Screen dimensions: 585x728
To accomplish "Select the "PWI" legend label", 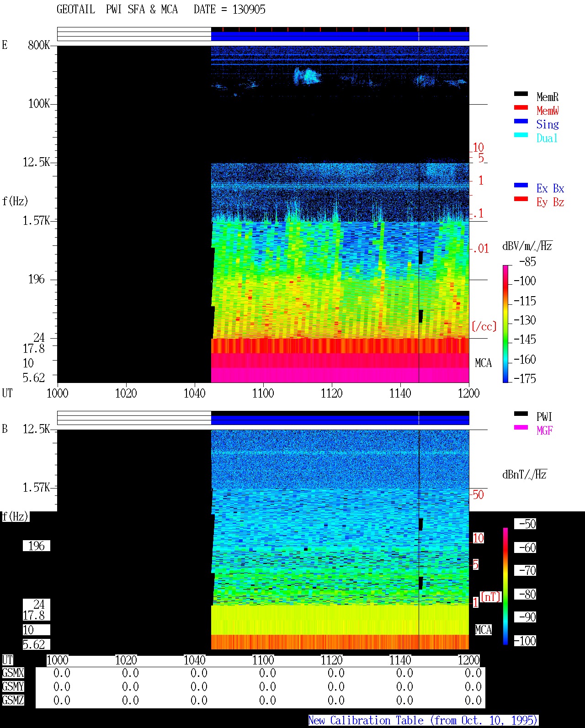I will point(545,417).
